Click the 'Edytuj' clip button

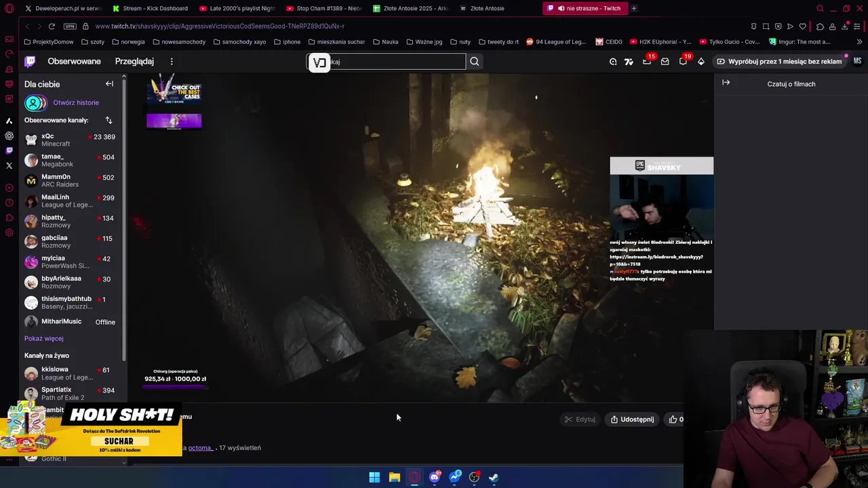coord(580,419)
